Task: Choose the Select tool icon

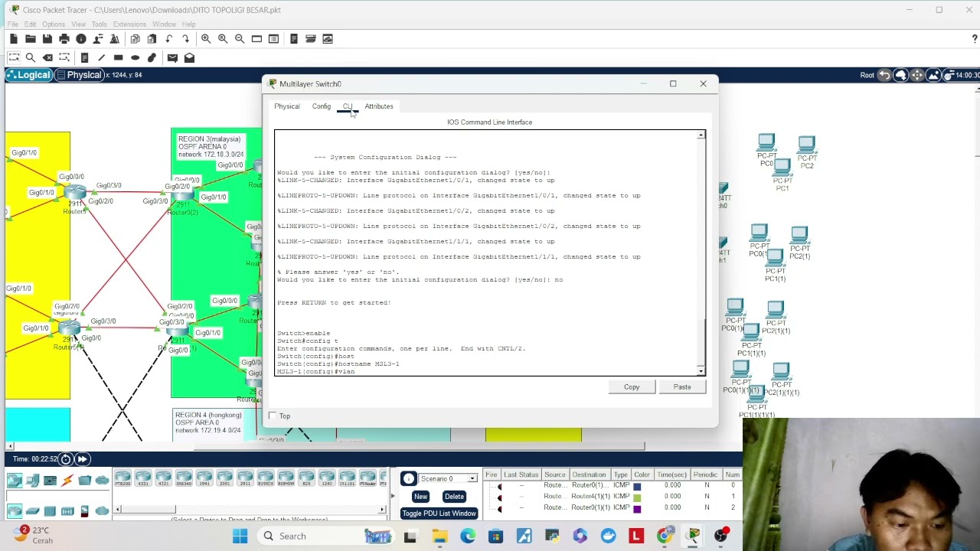Action: pyautogui.click(x=14, y=57)
